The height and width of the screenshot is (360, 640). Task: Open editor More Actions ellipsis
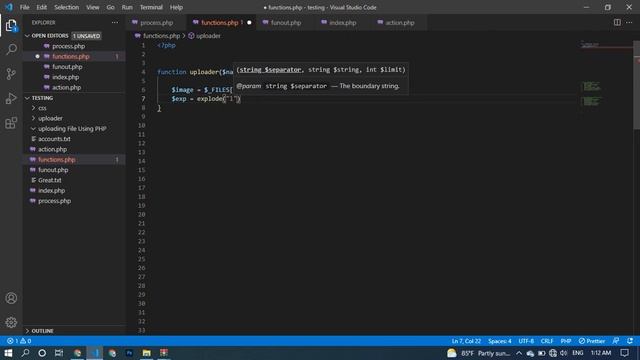coord(629,22)
